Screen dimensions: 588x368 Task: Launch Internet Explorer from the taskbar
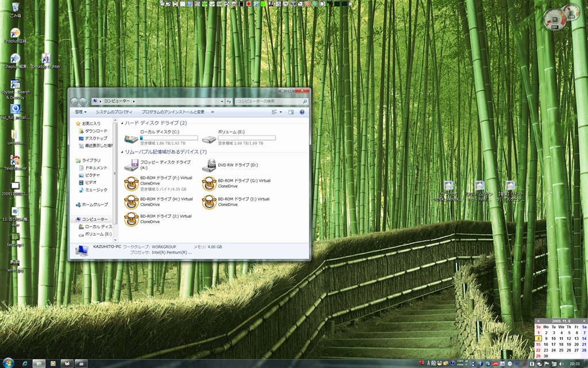click(25, 363)
